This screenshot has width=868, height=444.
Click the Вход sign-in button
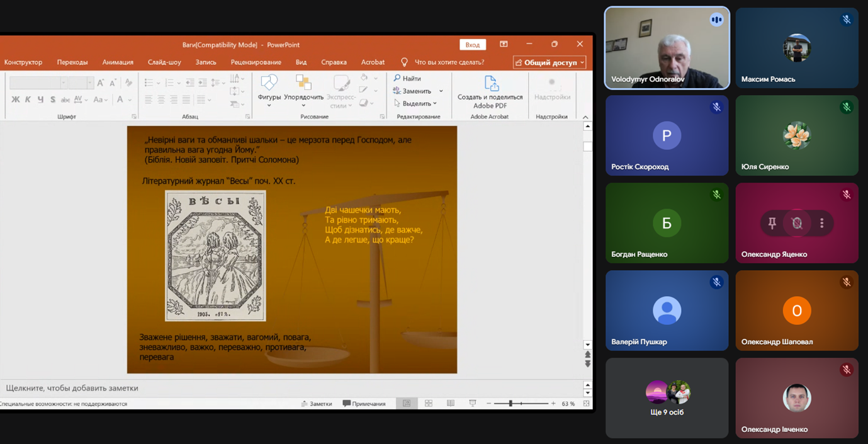coord(473,45)
